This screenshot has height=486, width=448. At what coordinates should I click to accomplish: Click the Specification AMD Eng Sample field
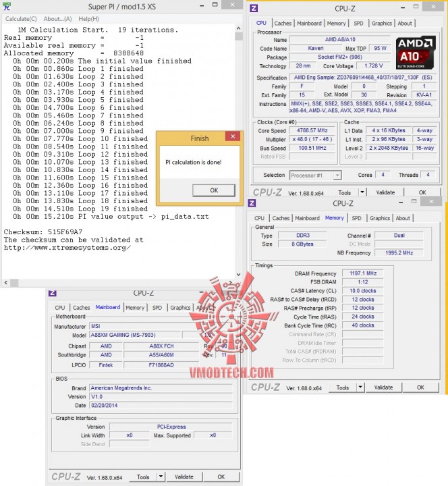(363, 78)
